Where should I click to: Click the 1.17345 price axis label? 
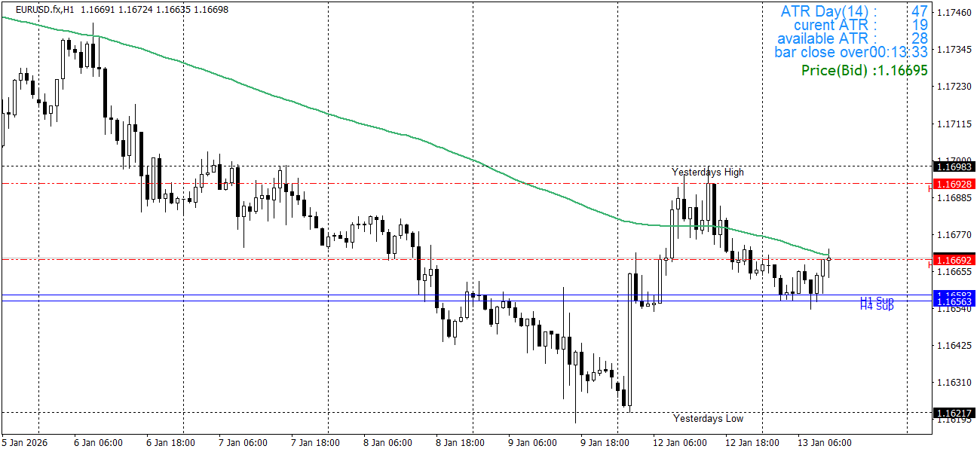point(955,49)
